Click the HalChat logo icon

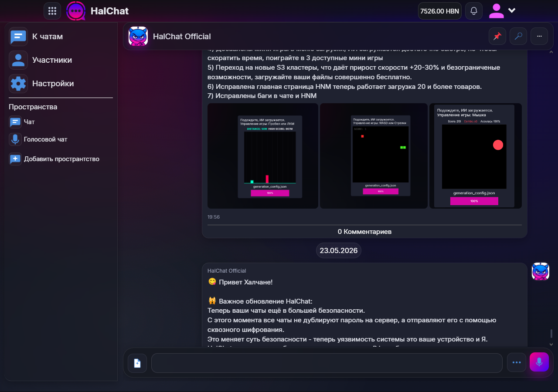tap(76, 11)
